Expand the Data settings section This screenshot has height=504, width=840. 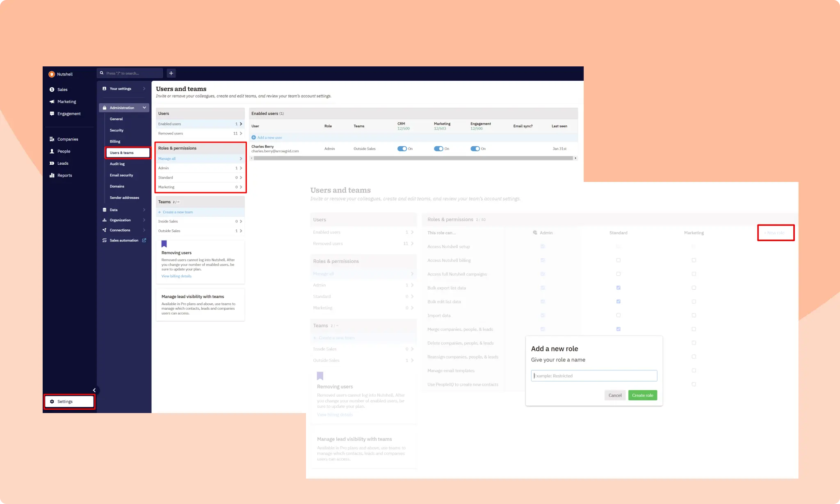click(144, 210)
